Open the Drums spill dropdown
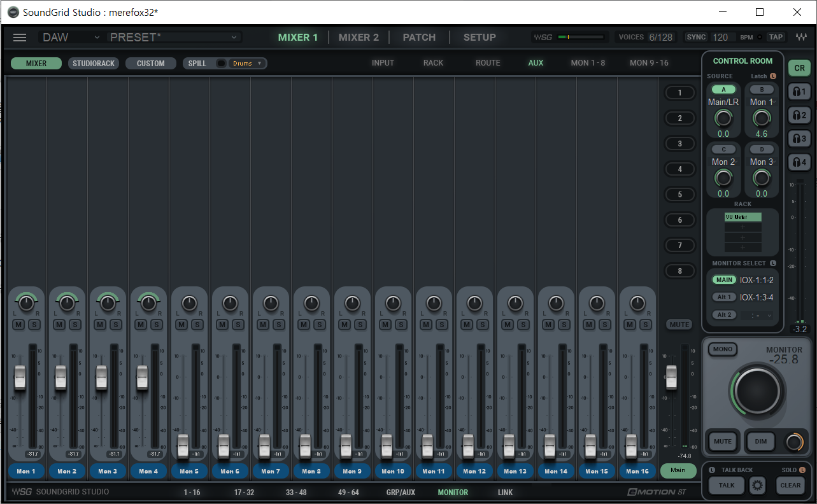 point(248,64)
